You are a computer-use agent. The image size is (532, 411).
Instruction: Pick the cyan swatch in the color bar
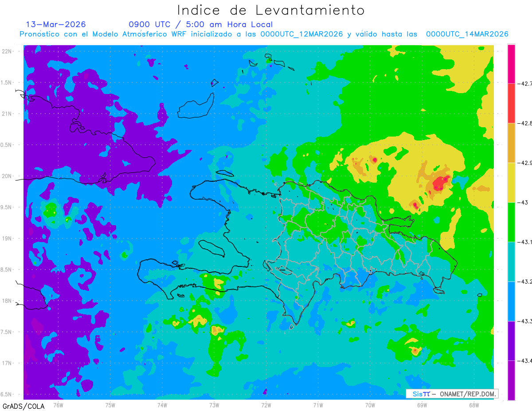click(x=511, y=261)
